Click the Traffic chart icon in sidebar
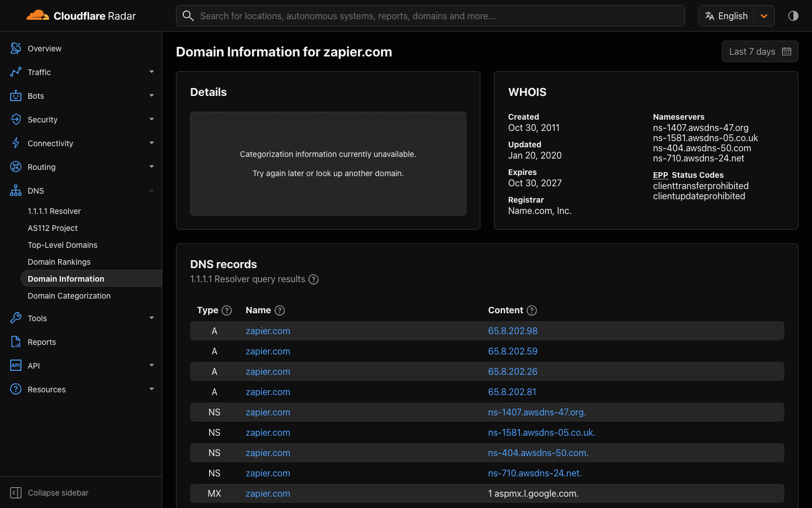The height and width of the screenshot is (508, 812). [x=16, y=72]
